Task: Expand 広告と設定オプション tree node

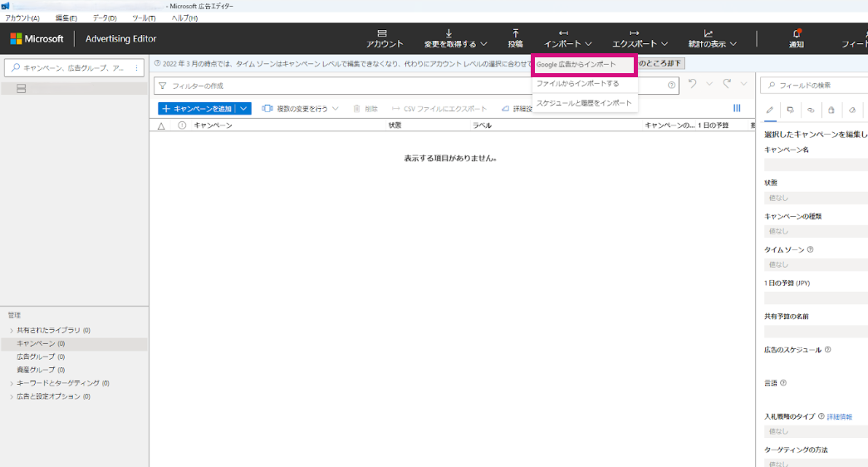Action: (12, 396)
